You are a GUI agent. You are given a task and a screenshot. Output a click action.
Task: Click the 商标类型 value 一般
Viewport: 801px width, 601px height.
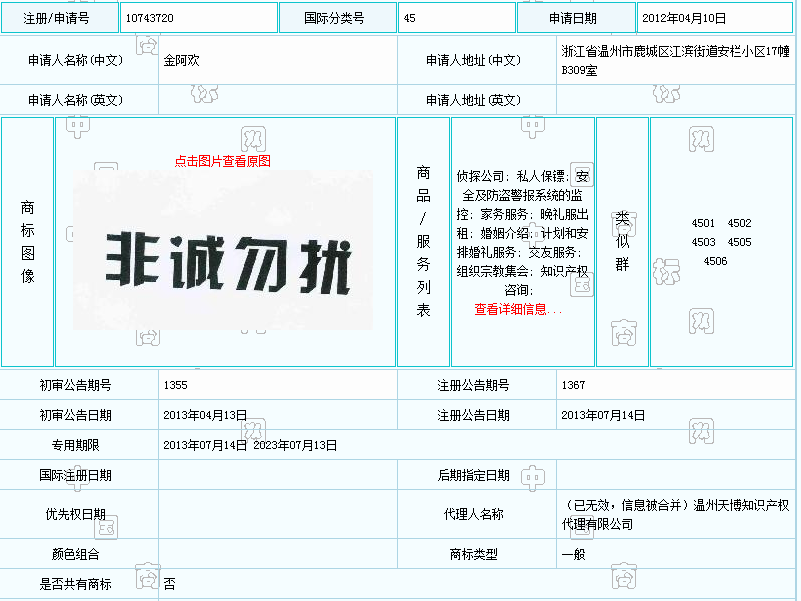click(x=573, y=554)
